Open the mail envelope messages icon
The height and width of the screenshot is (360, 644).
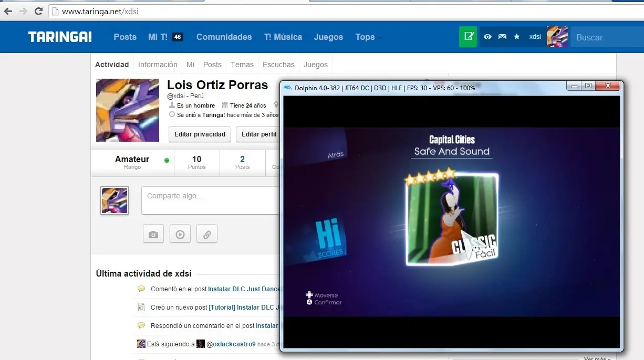coord(502,37)
